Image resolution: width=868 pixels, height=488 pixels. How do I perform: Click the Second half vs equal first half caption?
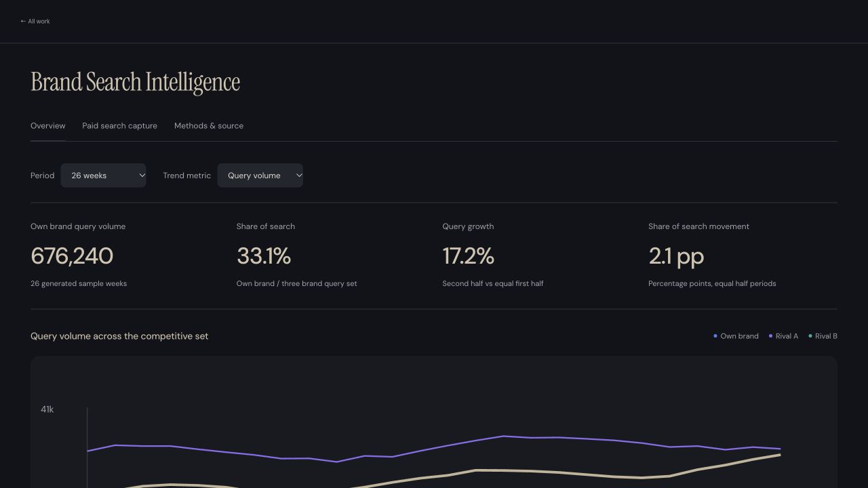pyautogui.click(x=493, y=283)
